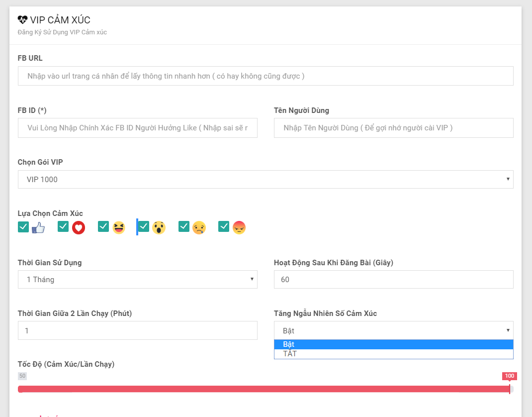Select the Bật option in the list
Screen dimensions: 532x417
[393, 344]
